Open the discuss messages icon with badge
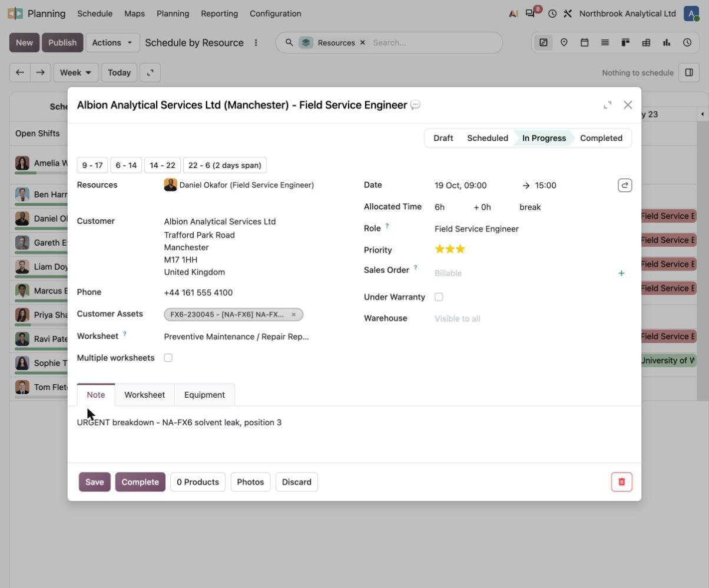 531,14
